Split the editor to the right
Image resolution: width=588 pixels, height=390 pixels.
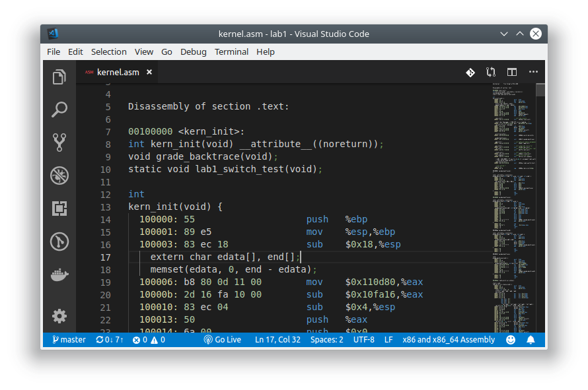(512, 72)
